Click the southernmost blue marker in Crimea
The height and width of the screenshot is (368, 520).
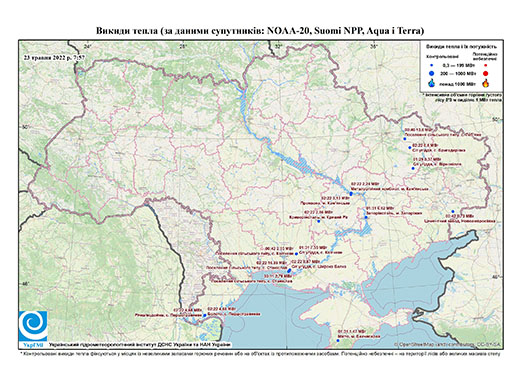[338, 341]
